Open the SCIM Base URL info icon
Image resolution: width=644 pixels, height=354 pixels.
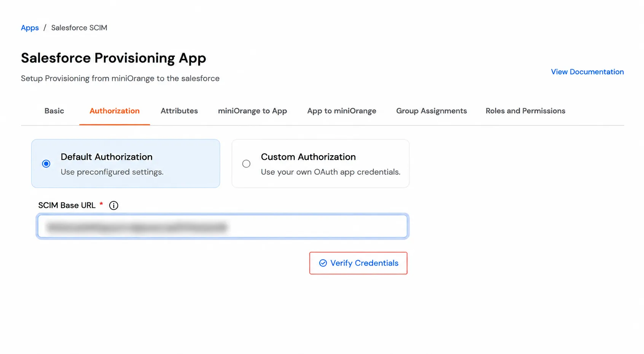click(x=113, y=206)
